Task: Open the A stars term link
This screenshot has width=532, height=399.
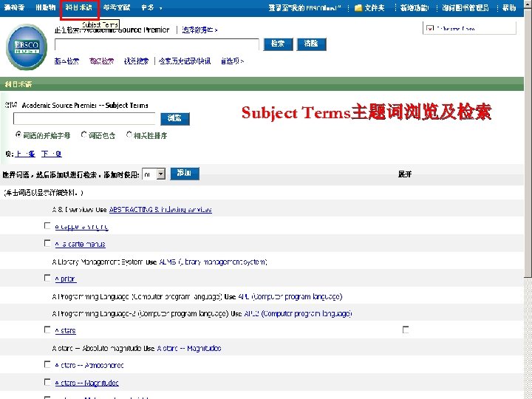Action: [66, 331]
